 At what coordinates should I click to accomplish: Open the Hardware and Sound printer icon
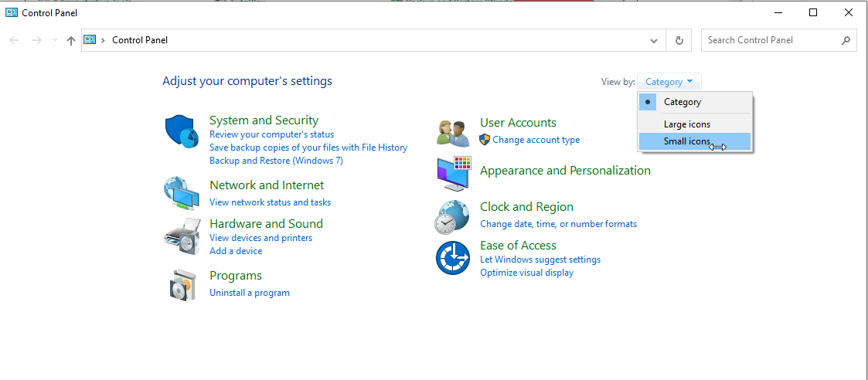click(x=182, y=236)
